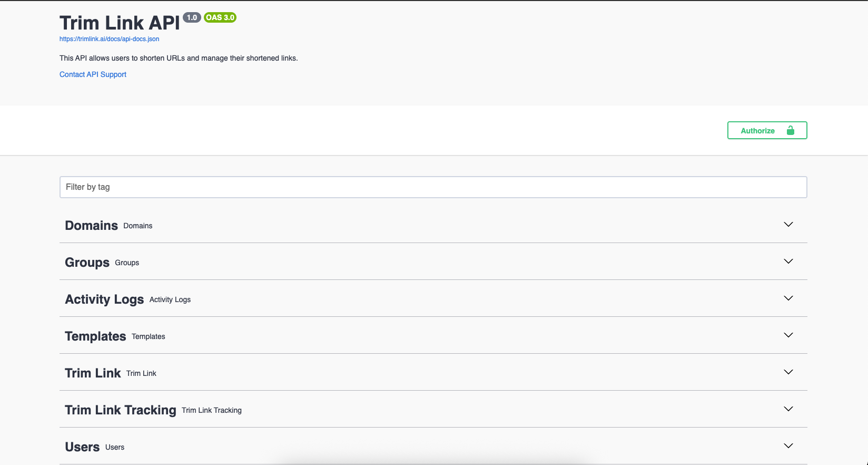Viewport: 868px width, 465px height.
Task: Click the small 'Domains' description text
Action: pos(138,226)
